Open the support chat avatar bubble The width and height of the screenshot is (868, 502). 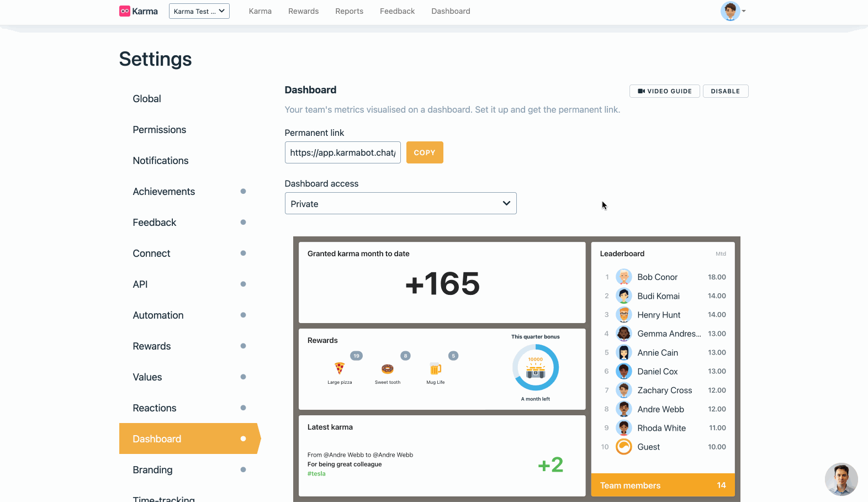pyautogui.click(x=841, y=479)
